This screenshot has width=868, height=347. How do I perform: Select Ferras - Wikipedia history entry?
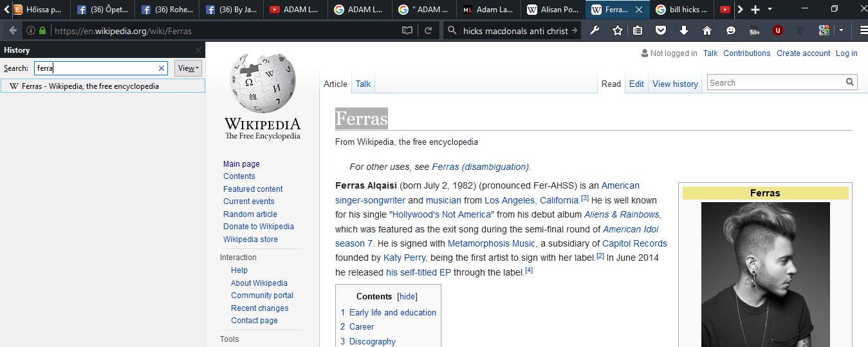tap(102, 86)
